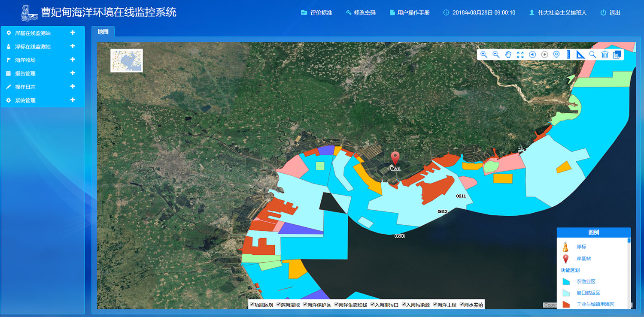
Task: Click the buoy icon in legend
Action: click(x=566, y=247)
